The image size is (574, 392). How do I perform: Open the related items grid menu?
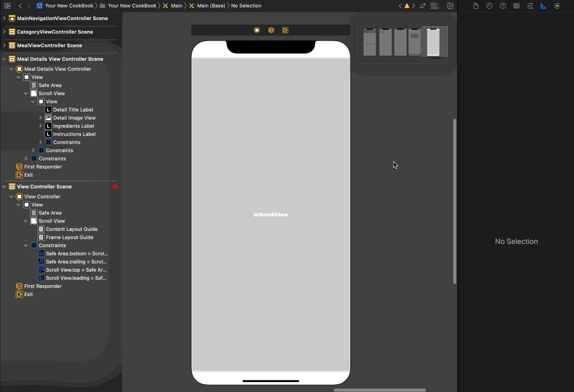7,6
